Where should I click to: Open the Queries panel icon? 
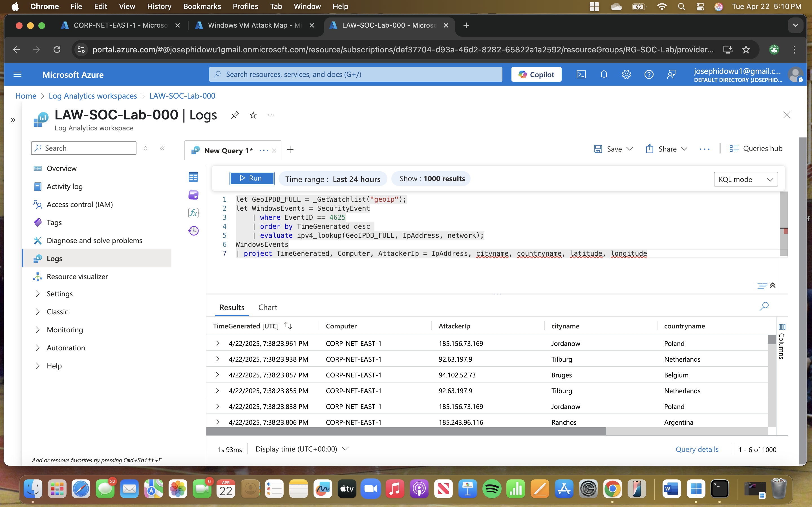coord(193,195)
